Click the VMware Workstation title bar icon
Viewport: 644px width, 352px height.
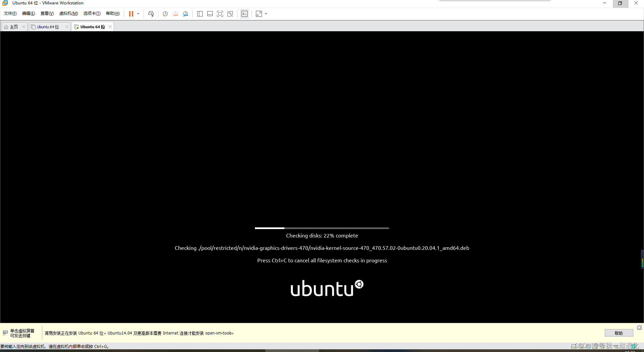pos(5,3)
